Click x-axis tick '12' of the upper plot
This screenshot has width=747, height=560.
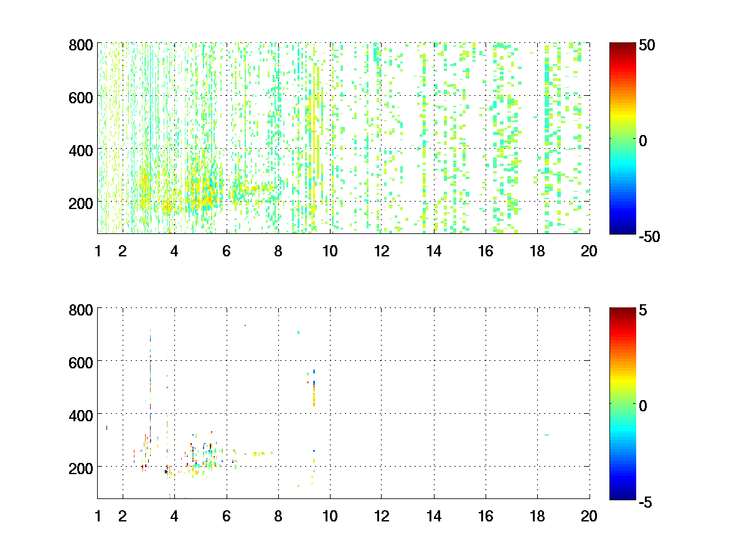pos(382,251)
